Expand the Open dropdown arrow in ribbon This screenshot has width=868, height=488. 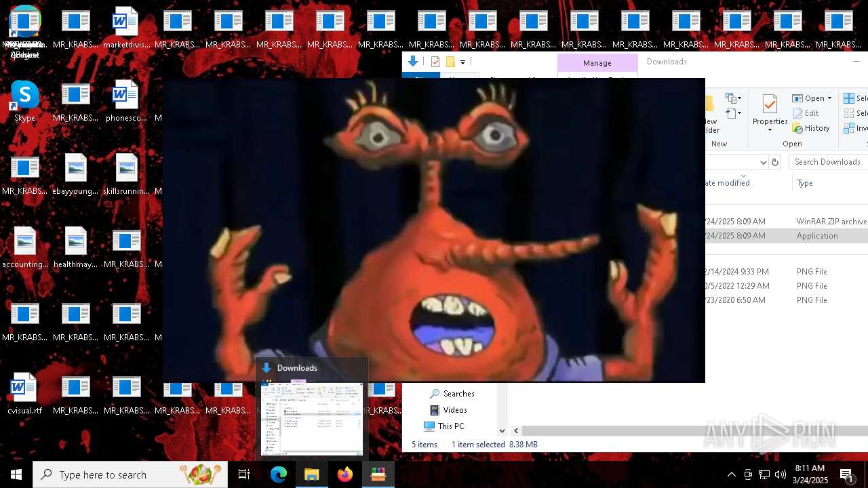pos(829,98)
